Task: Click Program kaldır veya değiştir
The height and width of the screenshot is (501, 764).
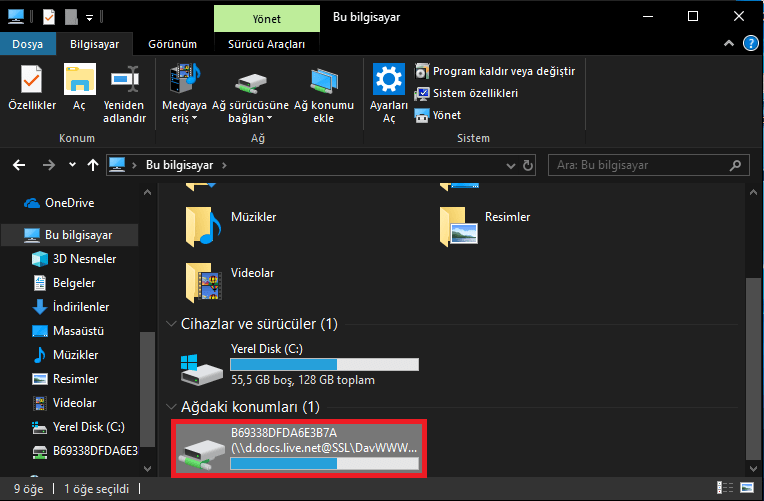Action: pos(495,71)
